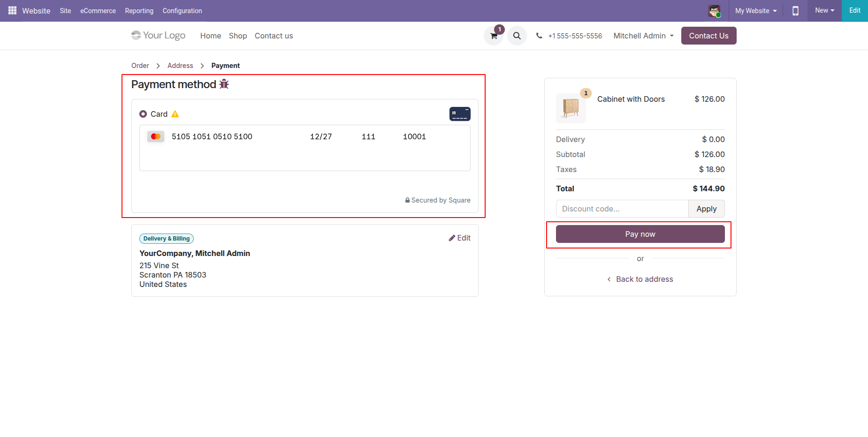Click the card expiry 12/27 field
The image size is (868, 437).
point(321,136)
